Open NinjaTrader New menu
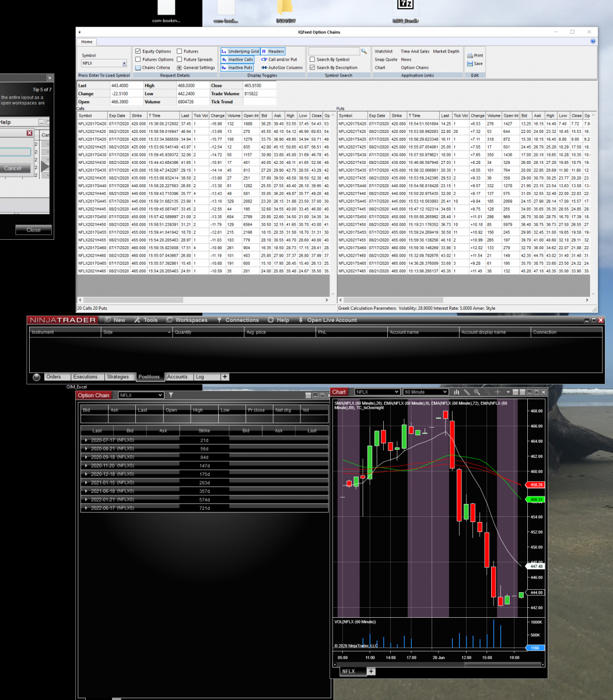Screen dimensions: 613x700 [115, 320]
